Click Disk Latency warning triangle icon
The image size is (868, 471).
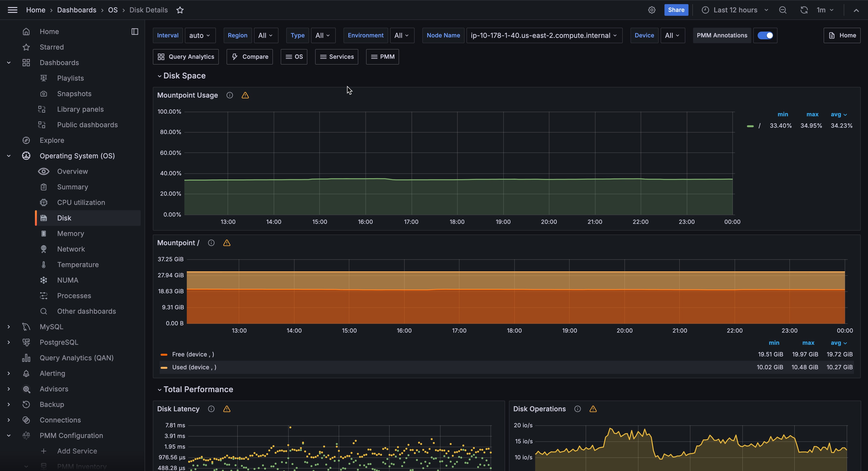[227, 409]
